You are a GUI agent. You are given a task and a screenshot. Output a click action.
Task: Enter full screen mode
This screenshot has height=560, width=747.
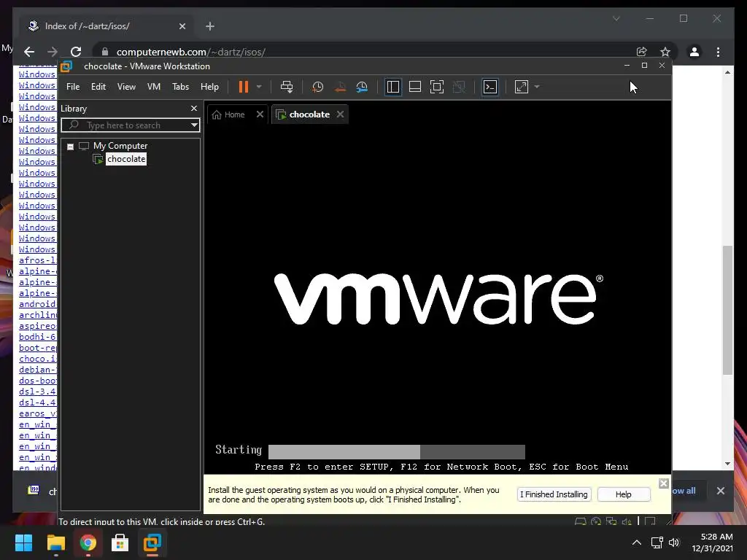(437, 87)
